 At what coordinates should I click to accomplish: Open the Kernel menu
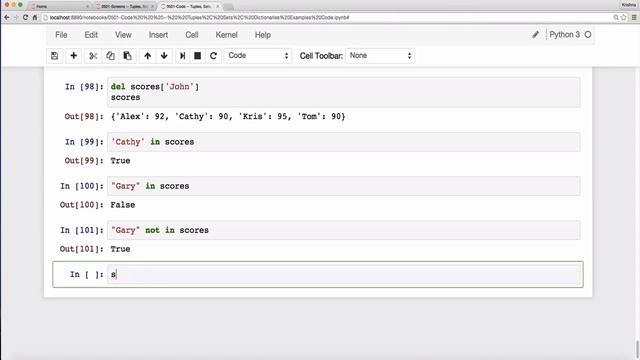click(227, 35)
